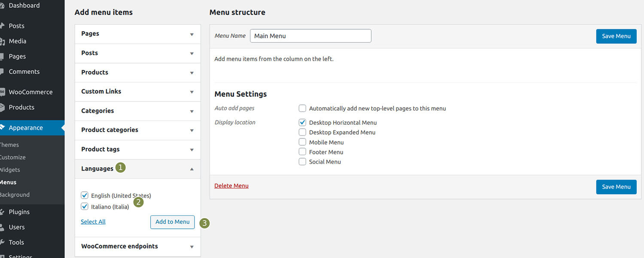
Task: Open the Menus submenu item
Action: point(8,182)
